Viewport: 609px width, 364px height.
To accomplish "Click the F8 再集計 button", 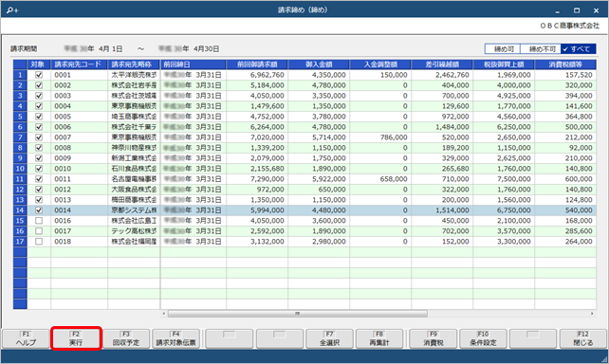I will (x=379, y=338).
